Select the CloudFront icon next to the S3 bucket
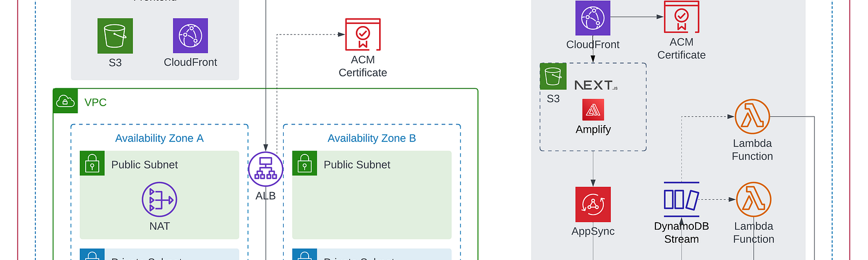 190,36
